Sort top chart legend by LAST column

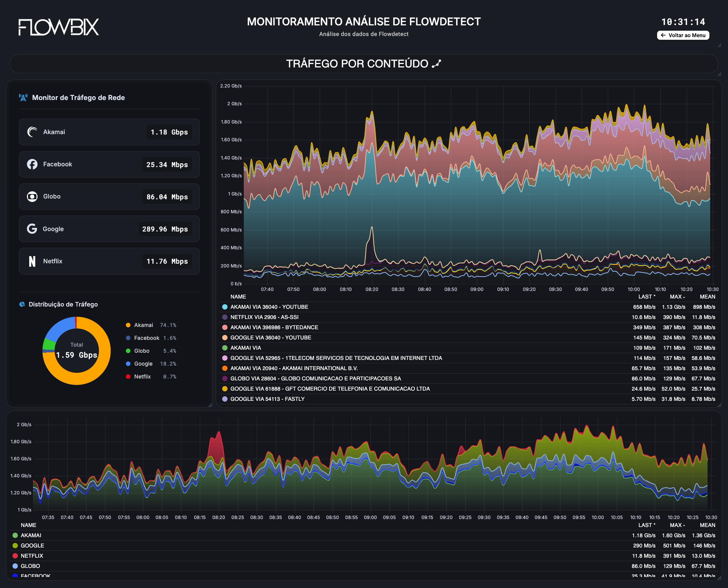click(646, 297)
